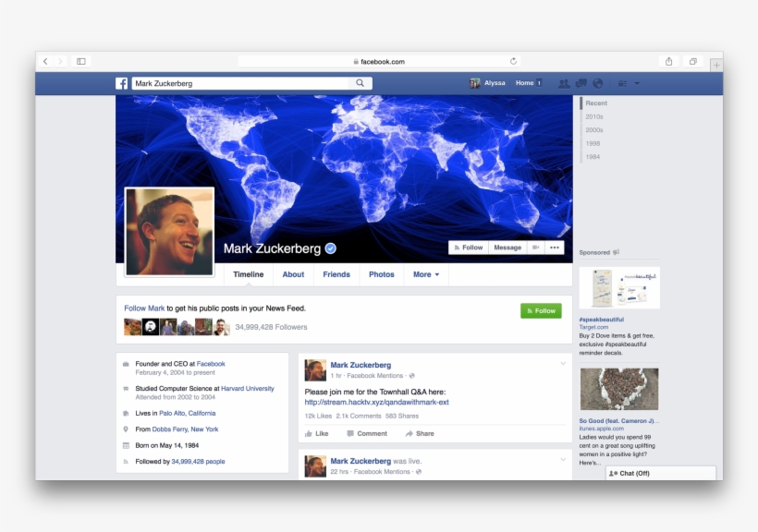Image resolution: width=758 pixels, height=532 pixels.
Task: Jump to 1984 in timeline
Action: click(593, 157)
